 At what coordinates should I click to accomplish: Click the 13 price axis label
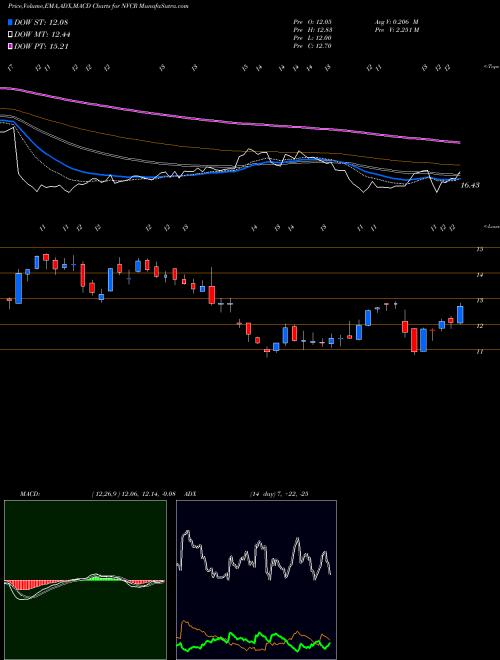pyautogui.click(x=479, y=301)
